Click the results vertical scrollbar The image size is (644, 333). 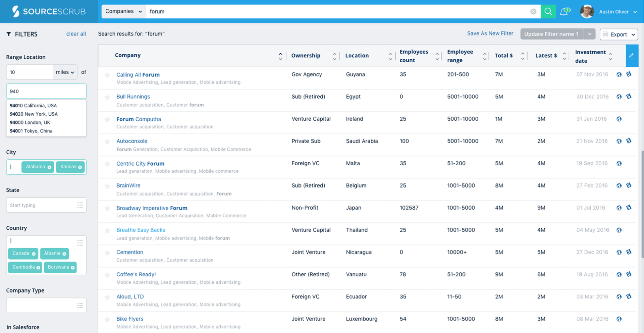pos(642,205)
